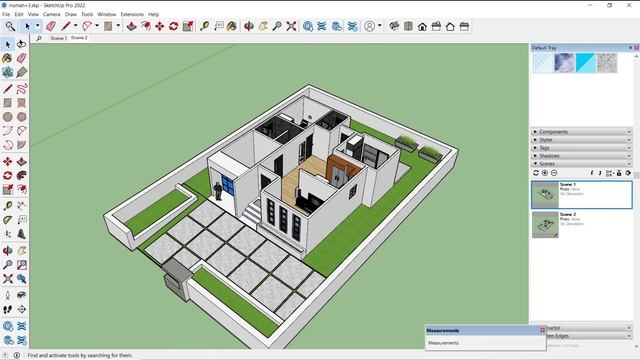Open the Extensions menu

[132, 14]
